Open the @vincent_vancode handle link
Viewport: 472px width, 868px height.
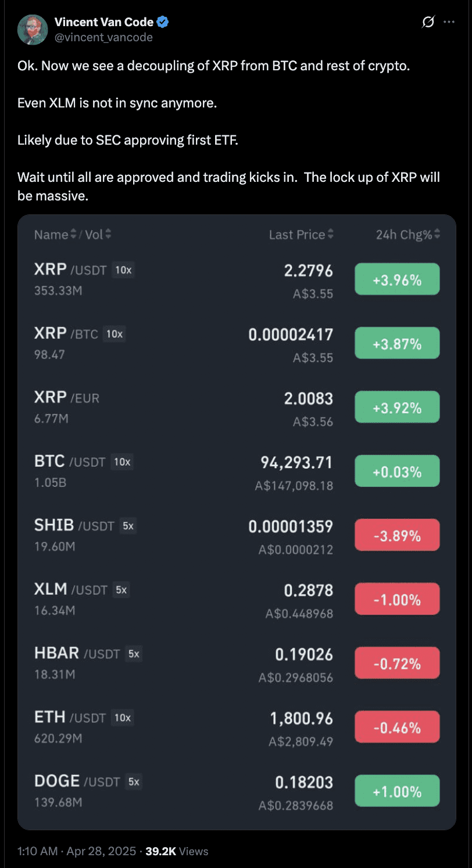103,37
